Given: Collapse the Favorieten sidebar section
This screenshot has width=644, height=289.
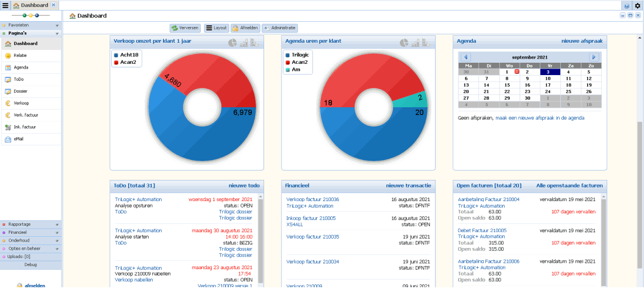Looking at the screenshot, I should pyautogui.click(x=30, y=26).
